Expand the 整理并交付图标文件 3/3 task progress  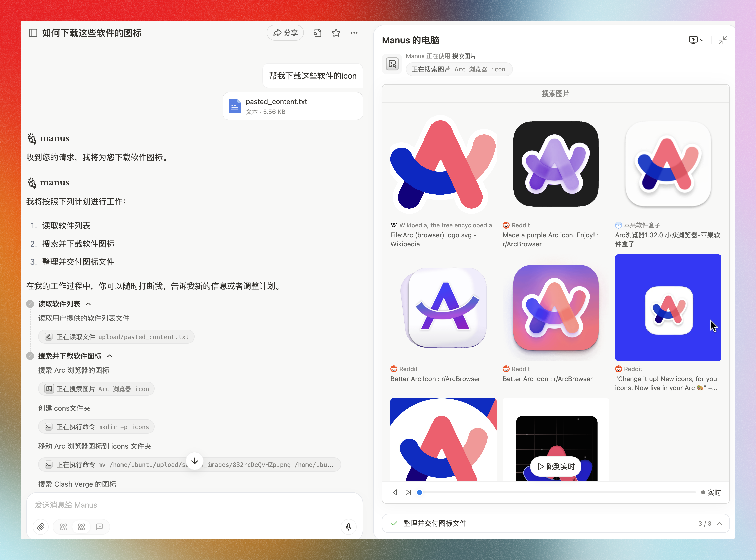pyautogui.click(x=719, y=523)
